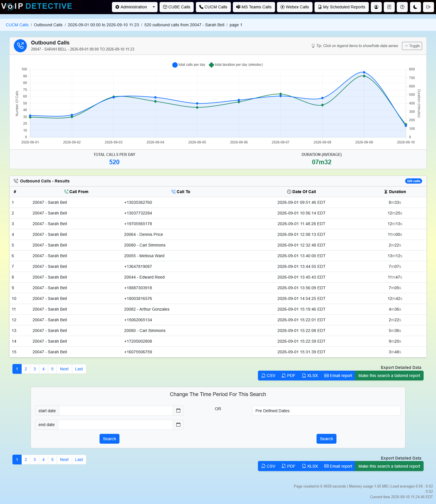436x504 pixels.
Task: Export PDF from lower export bar
Action: pyautogui.click(x=289, y=466)
